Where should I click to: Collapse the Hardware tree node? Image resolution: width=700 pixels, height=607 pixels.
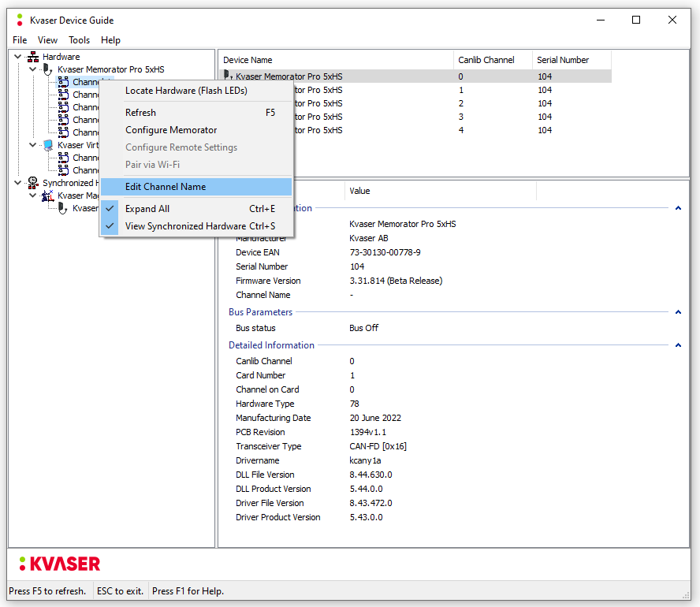coord(18,57)
